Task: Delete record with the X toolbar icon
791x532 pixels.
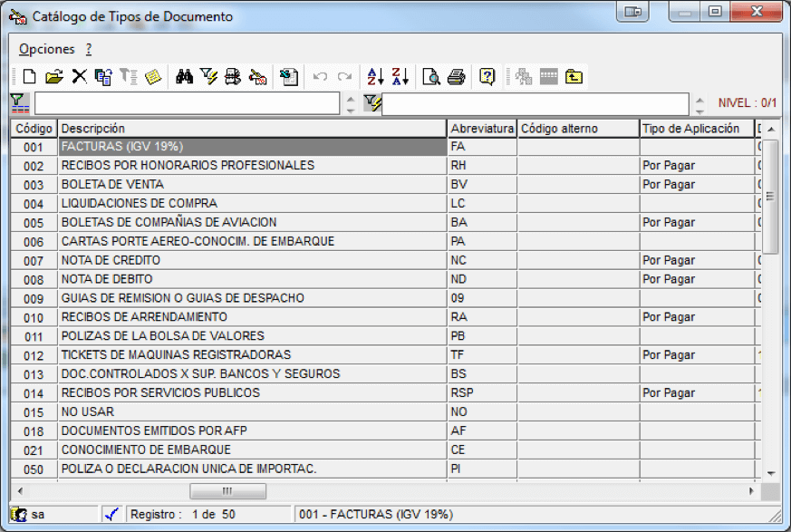Action: pos(79,77)
